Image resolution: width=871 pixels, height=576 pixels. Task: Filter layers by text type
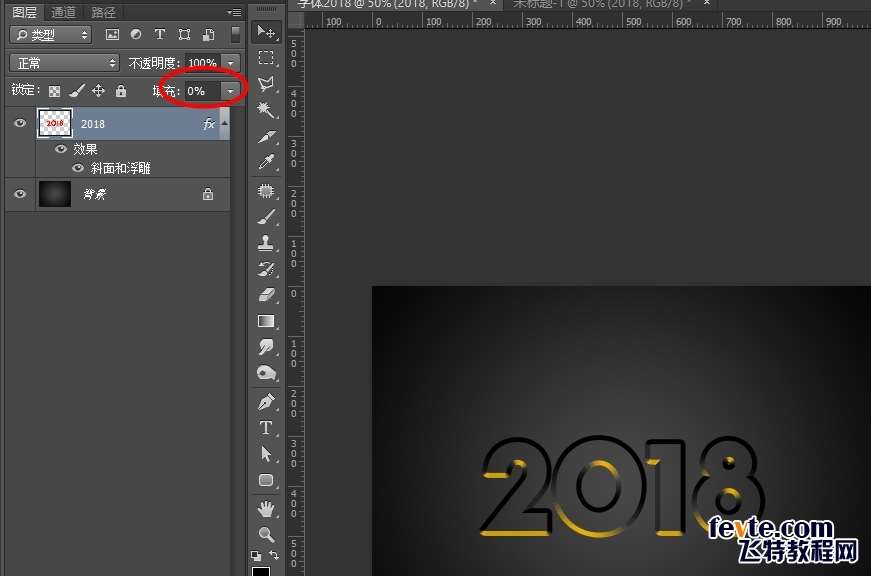(159, 34)
